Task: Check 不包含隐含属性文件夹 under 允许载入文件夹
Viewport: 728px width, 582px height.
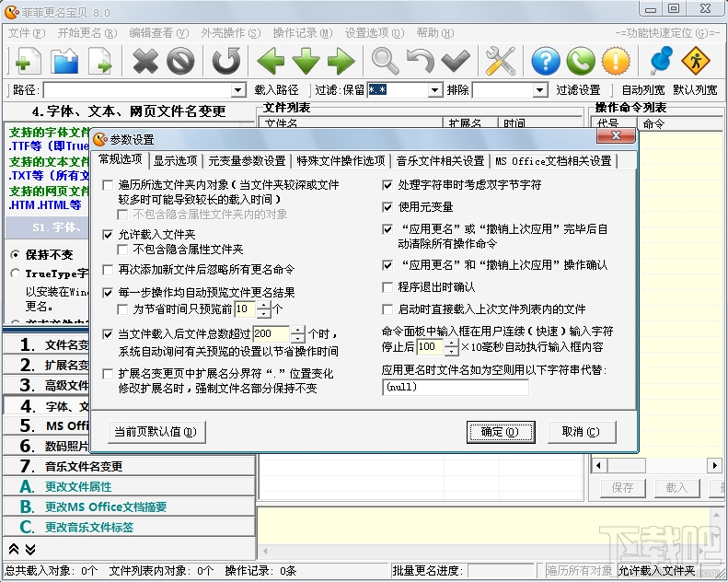Action: coord(122,250)
